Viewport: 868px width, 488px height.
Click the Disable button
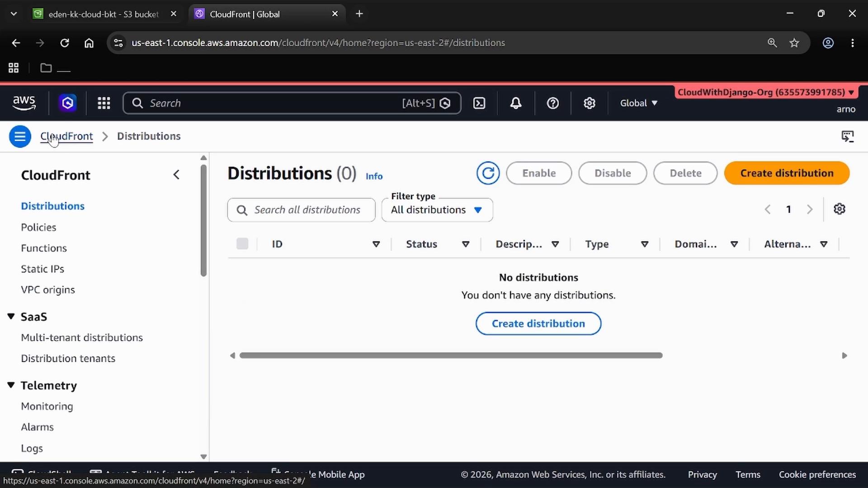coord(613,173)
